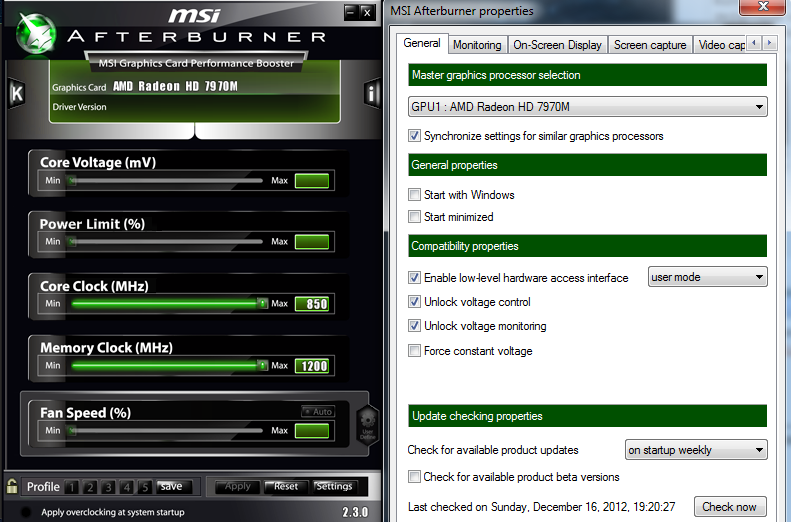Open the GPU1 AMD Radeon HD 7970M dropdown
This screenshot has width=791, height=522.
coord(587,107)
